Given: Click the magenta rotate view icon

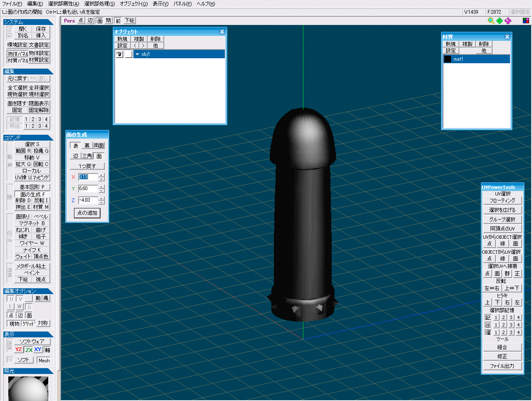Looking at the screenshot, I should 507,20.
